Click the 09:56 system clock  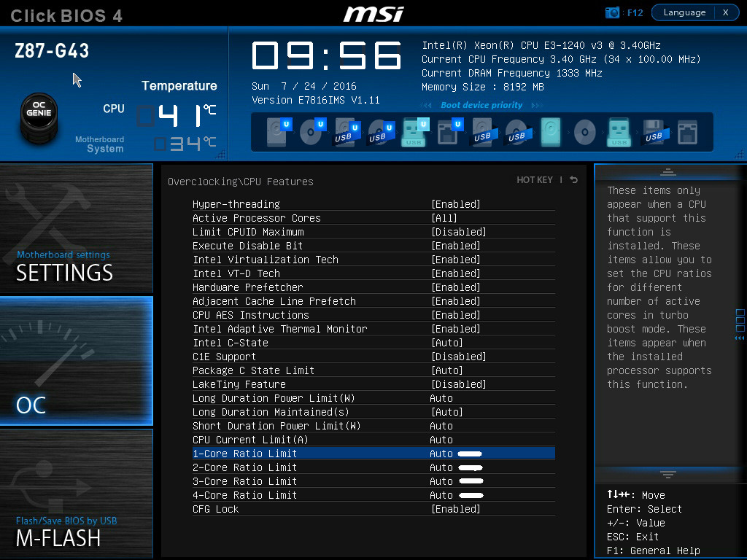(326, 55)
